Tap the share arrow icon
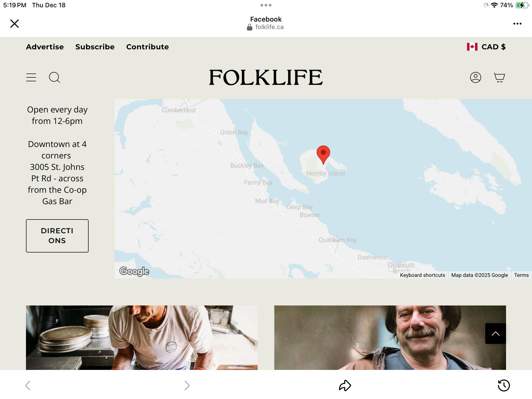532x399 pixels. click(x=345, y=385)
